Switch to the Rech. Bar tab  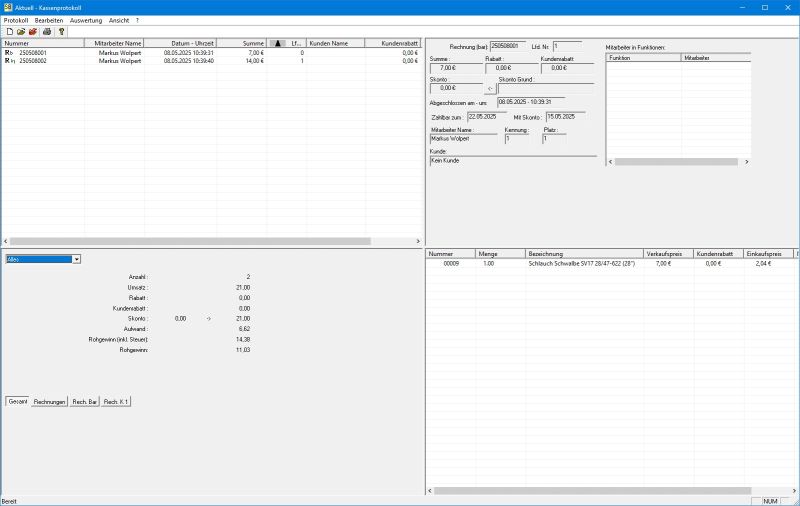85,402
